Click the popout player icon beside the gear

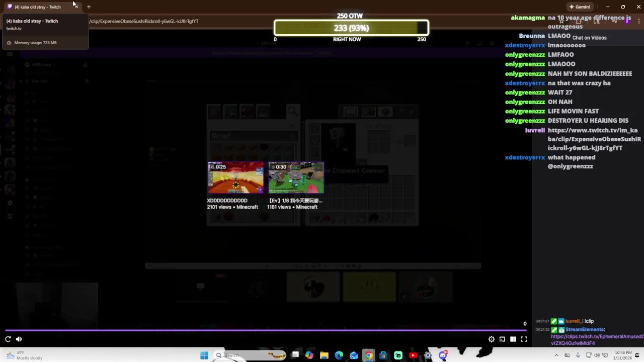tap(502, 339)
